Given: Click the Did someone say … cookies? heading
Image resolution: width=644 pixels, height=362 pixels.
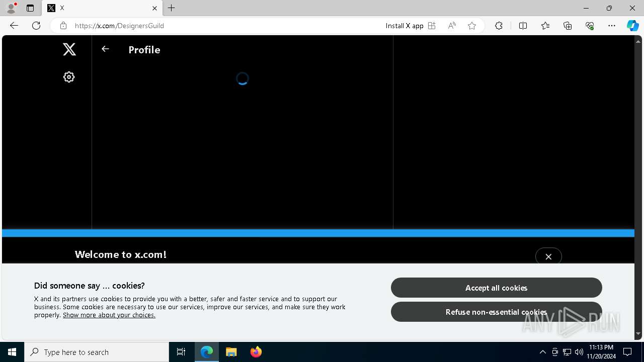Looking at the screenshot, I should pyautogui.click(x=90, y=286).
